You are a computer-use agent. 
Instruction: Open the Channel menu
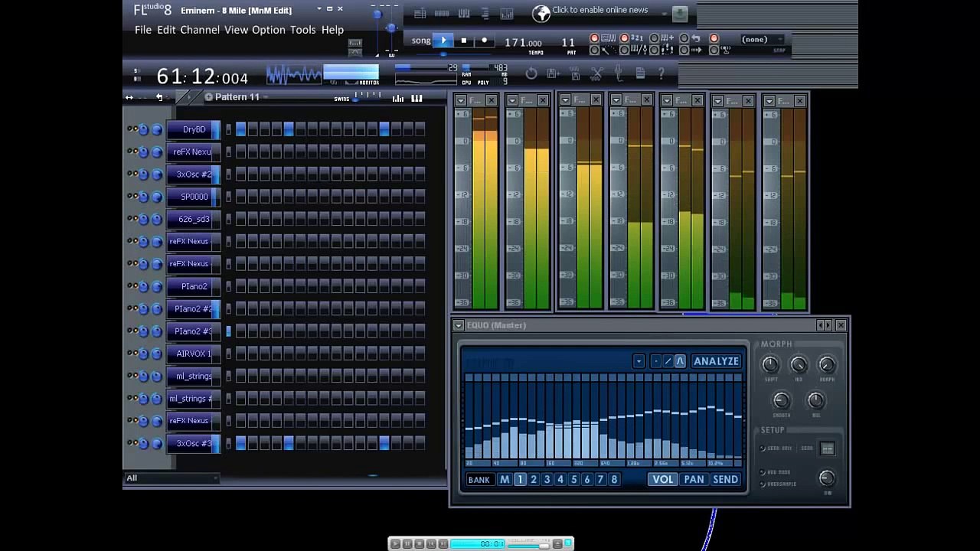pos(200,30)
